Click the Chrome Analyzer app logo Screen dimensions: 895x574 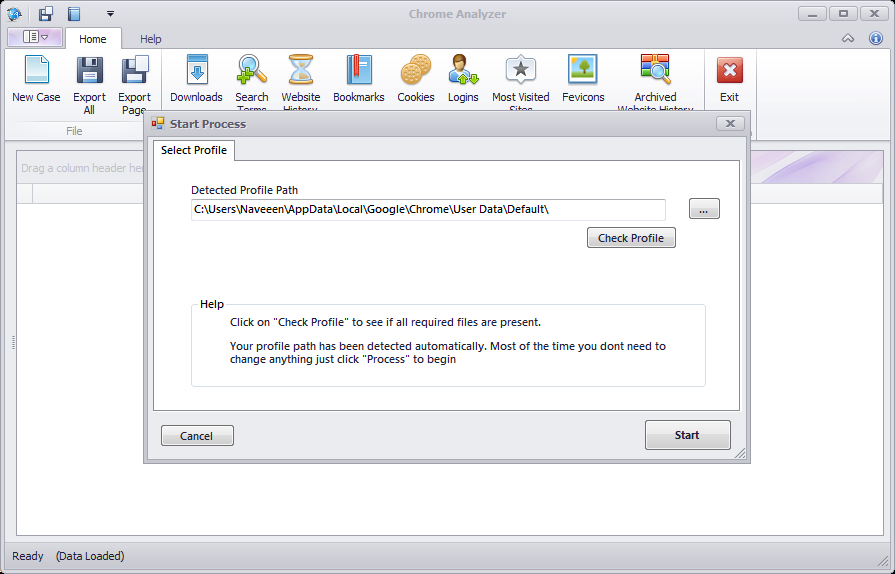[x=14, y=14]
